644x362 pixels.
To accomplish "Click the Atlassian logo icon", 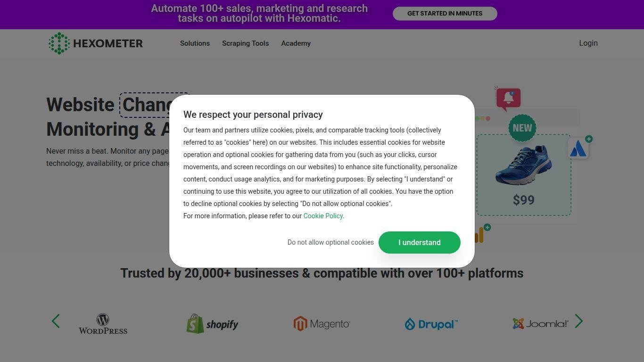I will [x=578, y=149].
